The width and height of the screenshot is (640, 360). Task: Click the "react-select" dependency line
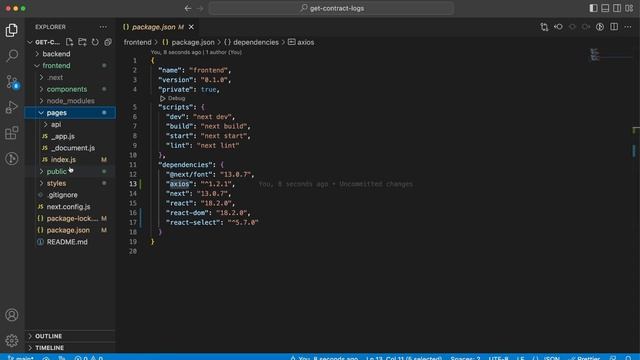(x=212, y=222)
